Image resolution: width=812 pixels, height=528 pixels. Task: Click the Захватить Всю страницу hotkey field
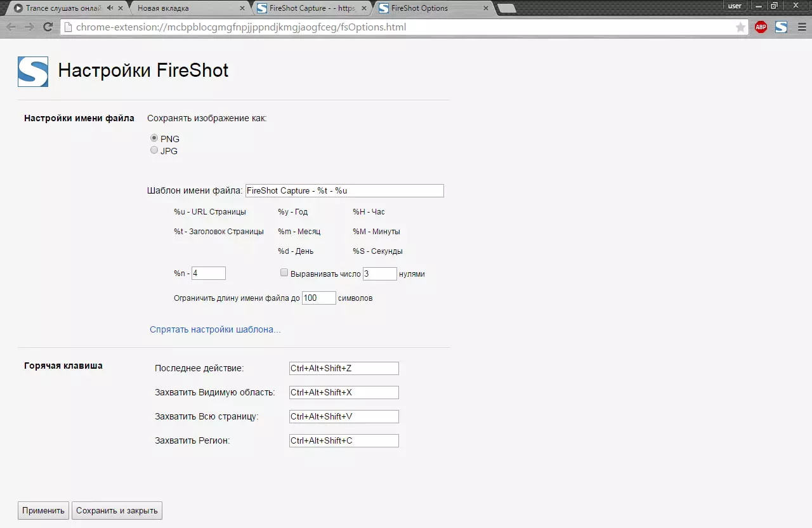coord(344,416)
